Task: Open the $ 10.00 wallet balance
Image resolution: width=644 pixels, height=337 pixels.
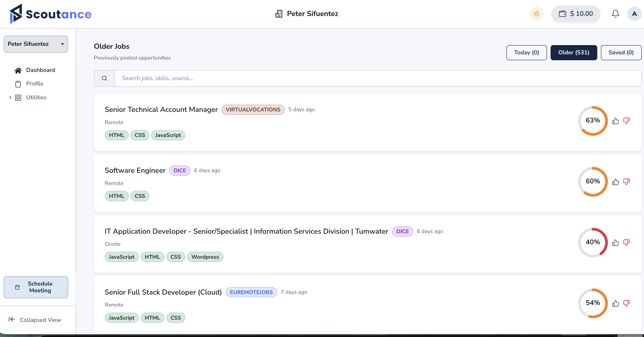Action: [575, 14]
